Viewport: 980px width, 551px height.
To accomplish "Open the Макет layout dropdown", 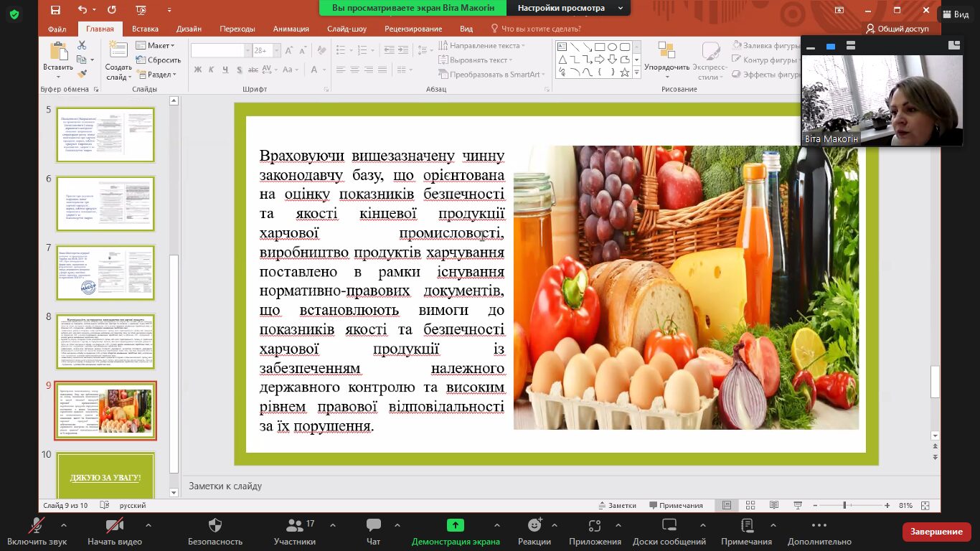I will click(154, 45).
